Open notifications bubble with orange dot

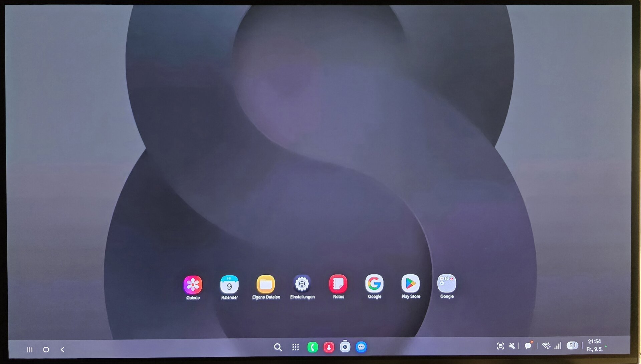tap(528, 346)
